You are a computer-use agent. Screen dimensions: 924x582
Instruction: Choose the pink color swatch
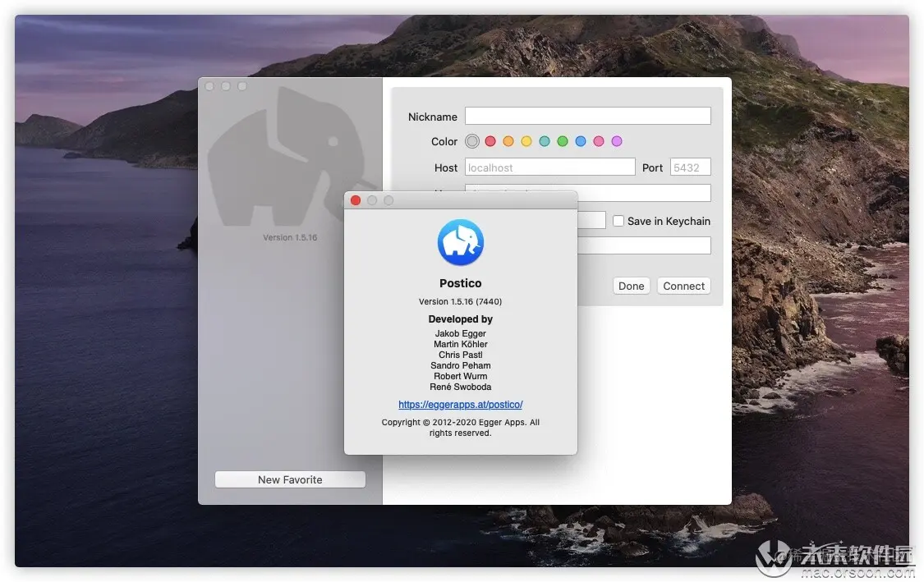point(599,141)
